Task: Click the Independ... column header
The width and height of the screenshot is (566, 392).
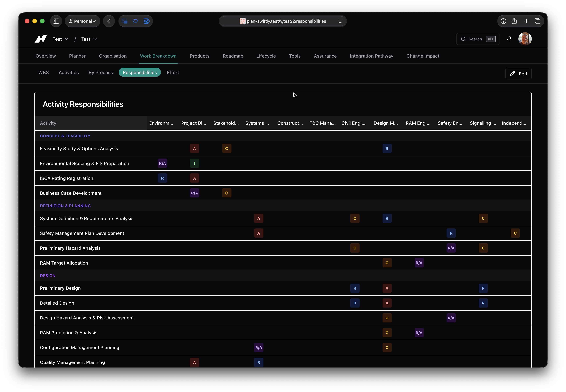Action: click(514, 123)
